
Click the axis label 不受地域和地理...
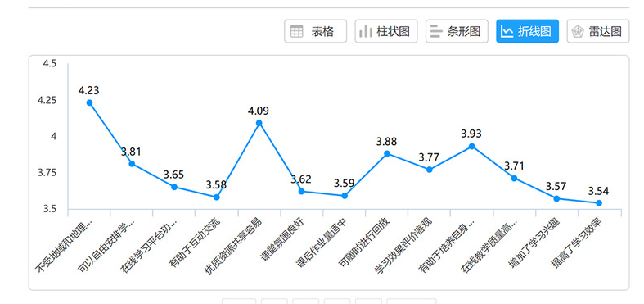click(64, 246)
